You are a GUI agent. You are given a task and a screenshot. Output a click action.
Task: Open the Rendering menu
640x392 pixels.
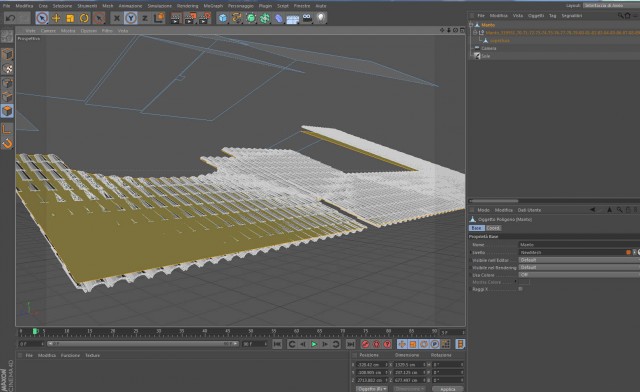click(187, 6)
